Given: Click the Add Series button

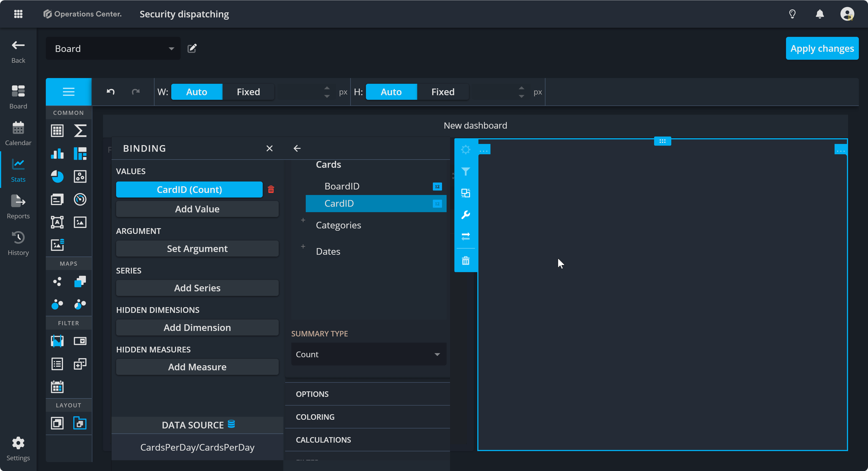Looking at the screenshot, I should coord(197,288).
